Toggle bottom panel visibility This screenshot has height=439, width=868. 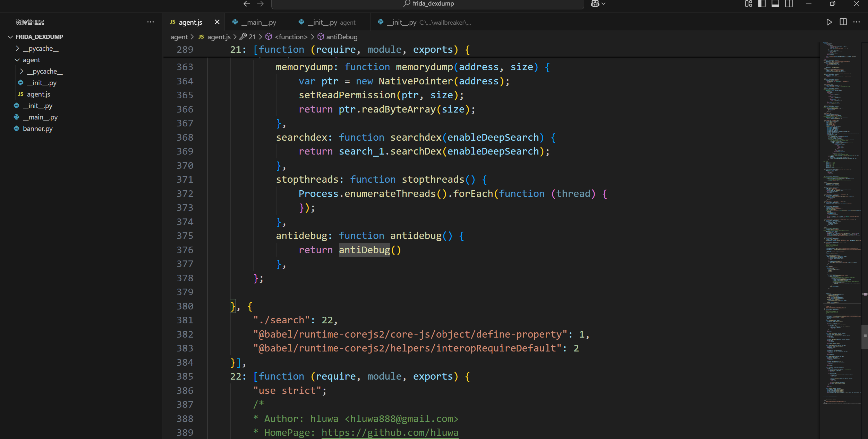click(x=775, y=4)
